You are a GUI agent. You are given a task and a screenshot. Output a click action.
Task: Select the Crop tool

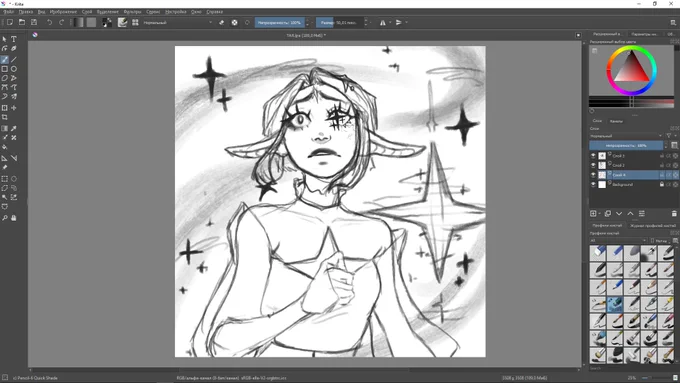(x=4, y=118)
